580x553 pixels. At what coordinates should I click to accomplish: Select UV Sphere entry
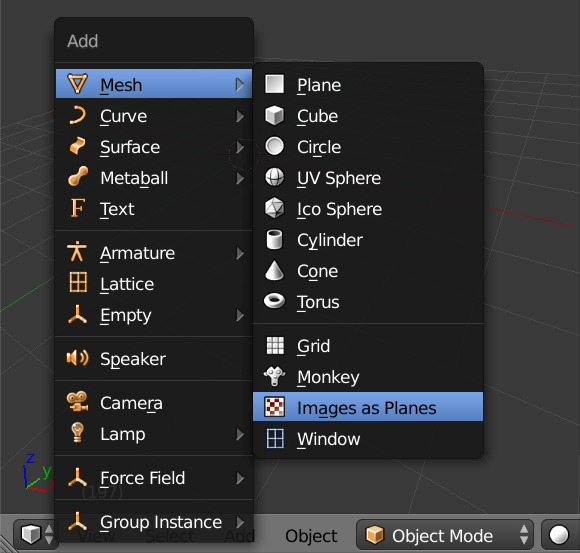pyautogui.click(x=368, y=178)
